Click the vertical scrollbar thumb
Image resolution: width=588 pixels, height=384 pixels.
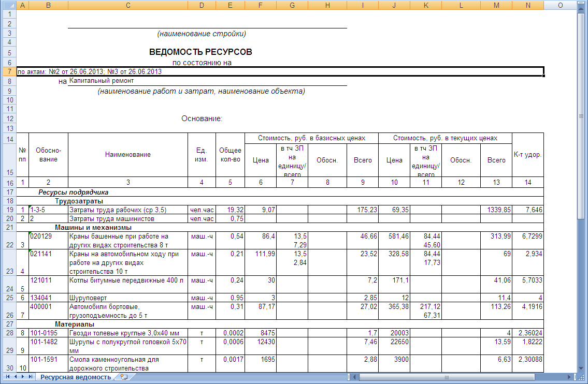581,116
